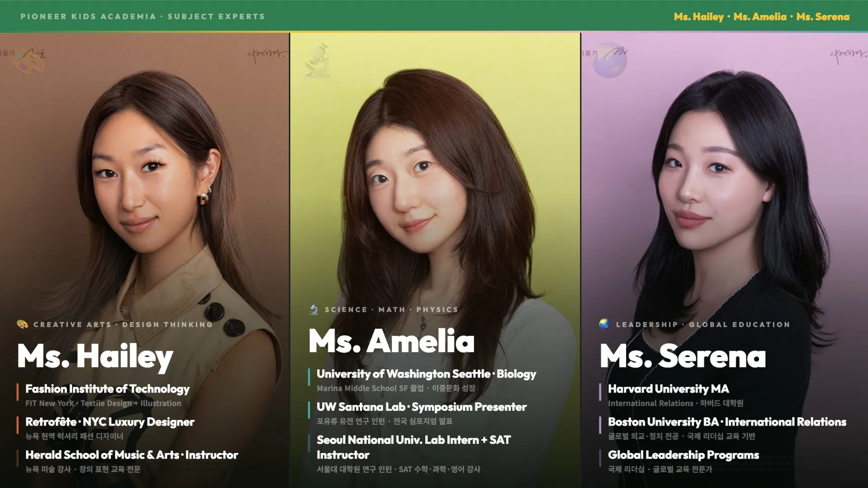The image size is (868, 488).
Task: Click the microscope icon beside Science label
Action: pos(313,310)
